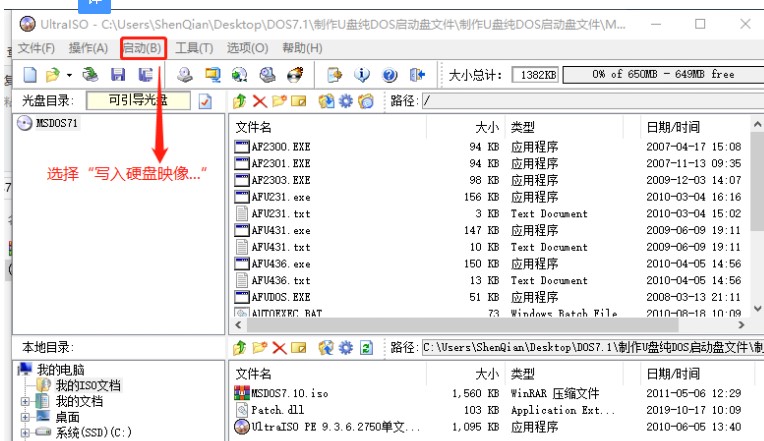Click red Delete X in local pane toolbar

tap(279, 348)
